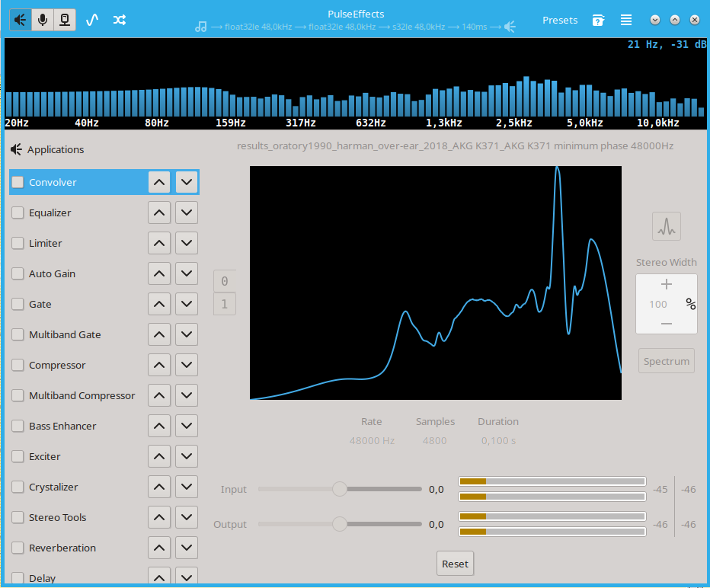
Task: Open the PipeWire/devices settings icon
Action: point(65,20)
